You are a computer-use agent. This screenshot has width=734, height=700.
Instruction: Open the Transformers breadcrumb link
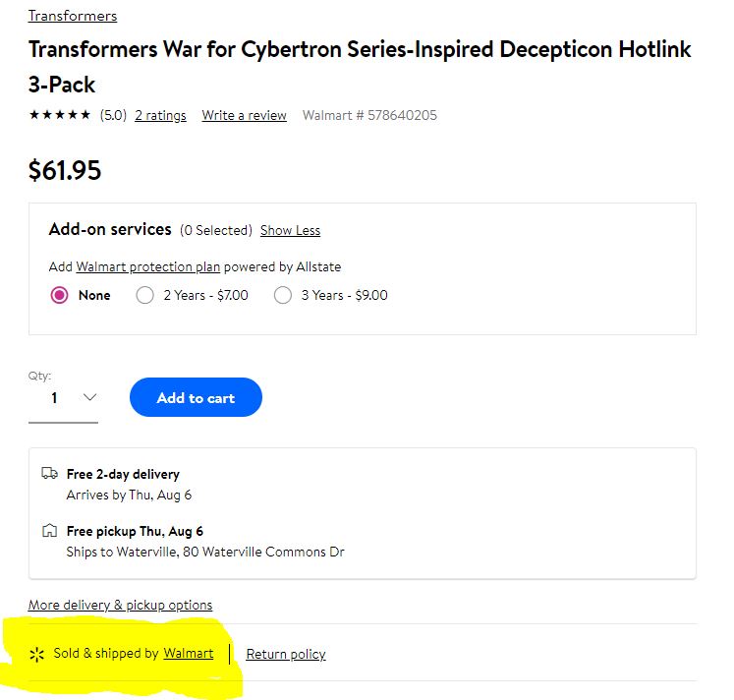(73, 16)
